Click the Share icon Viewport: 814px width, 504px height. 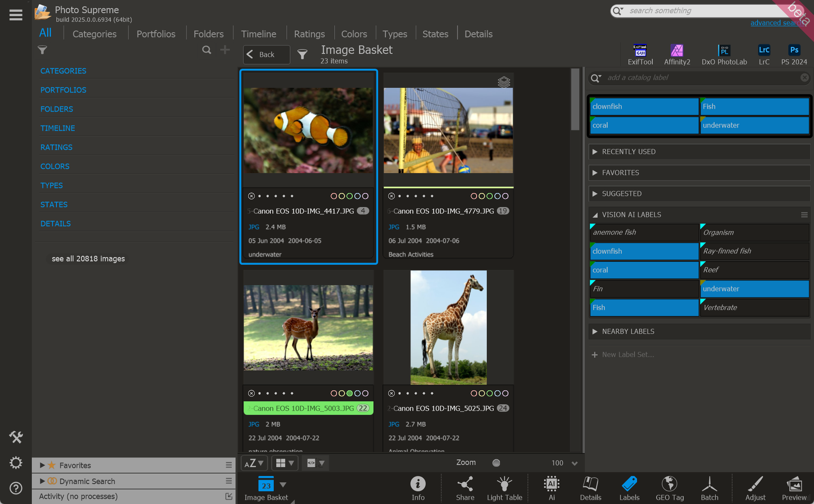(465, 489)
